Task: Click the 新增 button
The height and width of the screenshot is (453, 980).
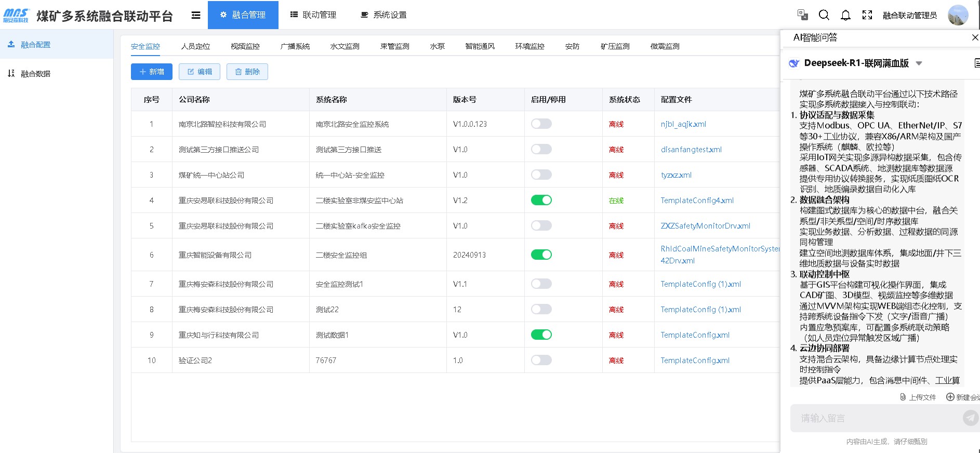Action: [152, 72]
